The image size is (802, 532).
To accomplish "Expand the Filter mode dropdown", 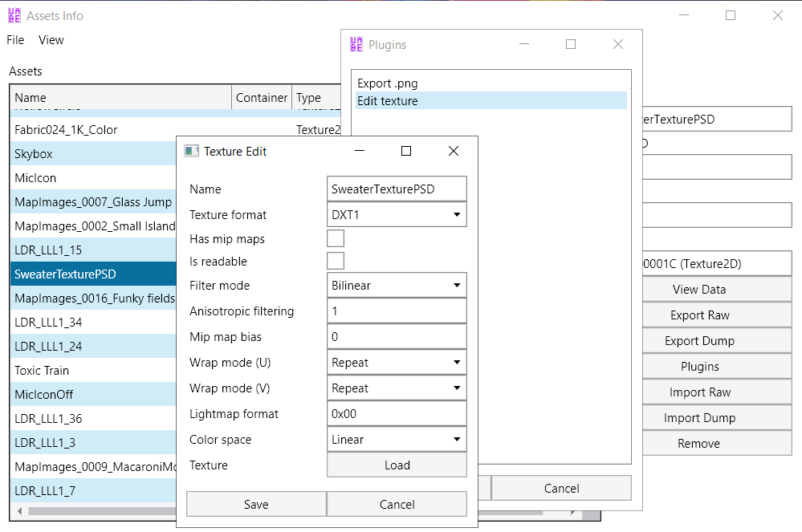I will click(397, 286).
